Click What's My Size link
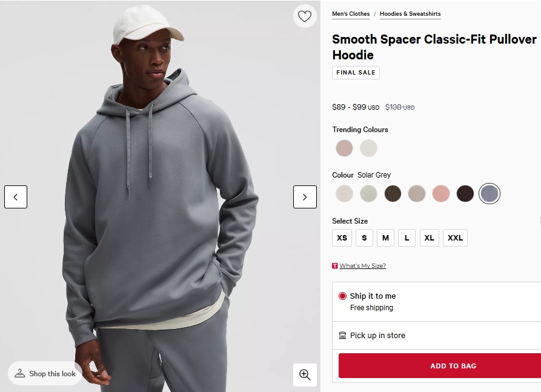The height and width of the screenshot is (392, 541). click(362, 266)
